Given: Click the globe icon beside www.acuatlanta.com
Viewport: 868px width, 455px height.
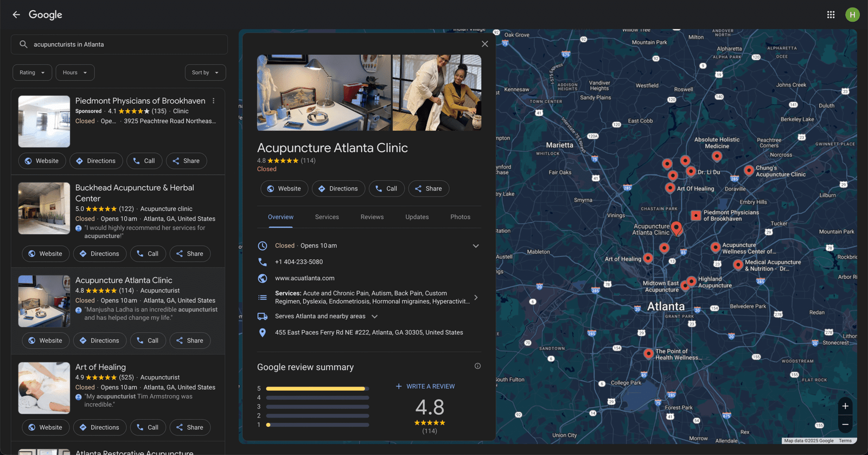Looking at the screenshot, I should [263, 278].
